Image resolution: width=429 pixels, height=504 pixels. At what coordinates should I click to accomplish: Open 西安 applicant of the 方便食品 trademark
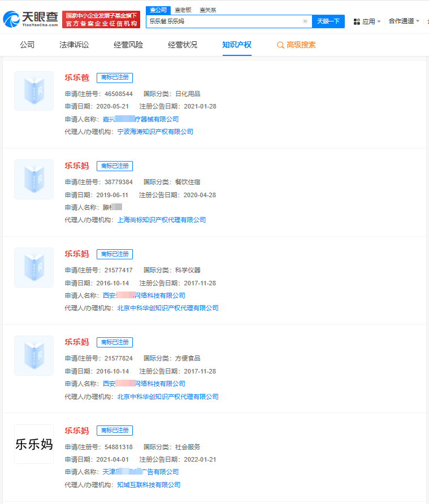tap(144, 384)
